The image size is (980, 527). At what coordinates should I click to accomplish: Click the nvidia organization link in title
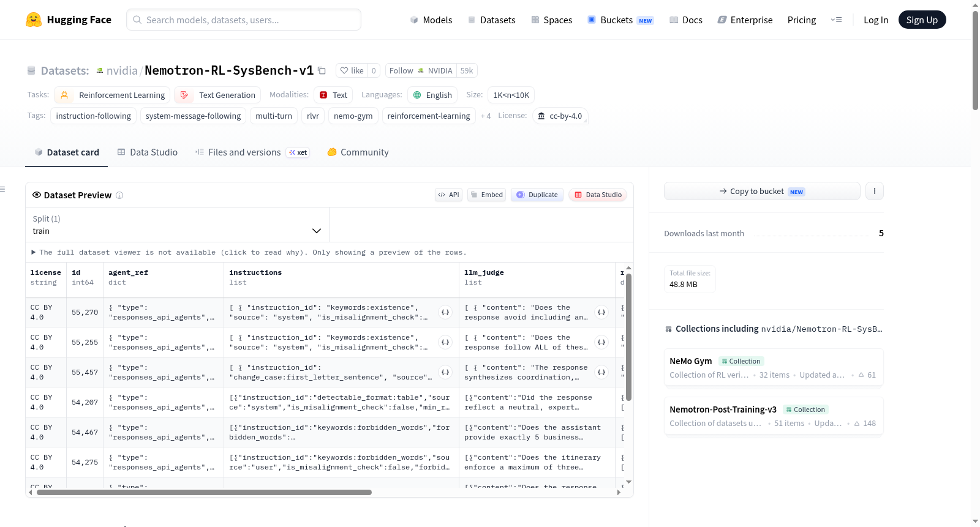(122, 70)
